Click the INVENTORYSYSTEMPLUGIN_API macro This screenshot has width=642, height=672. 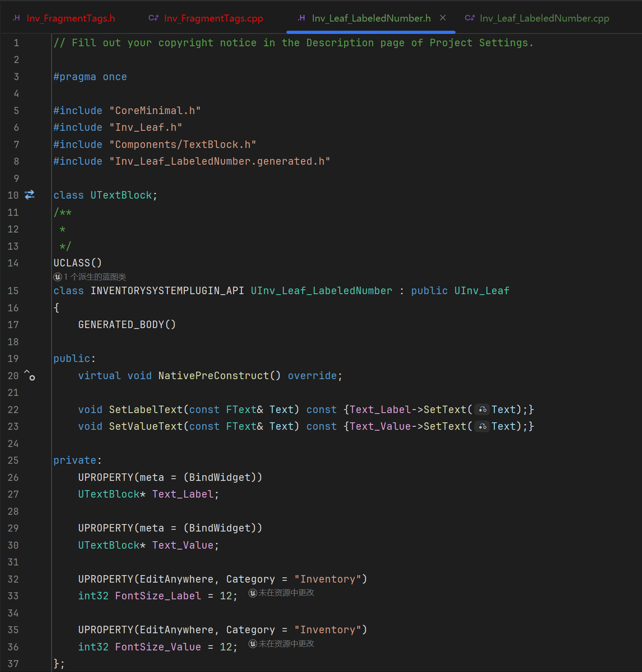[x=167, y=291]
